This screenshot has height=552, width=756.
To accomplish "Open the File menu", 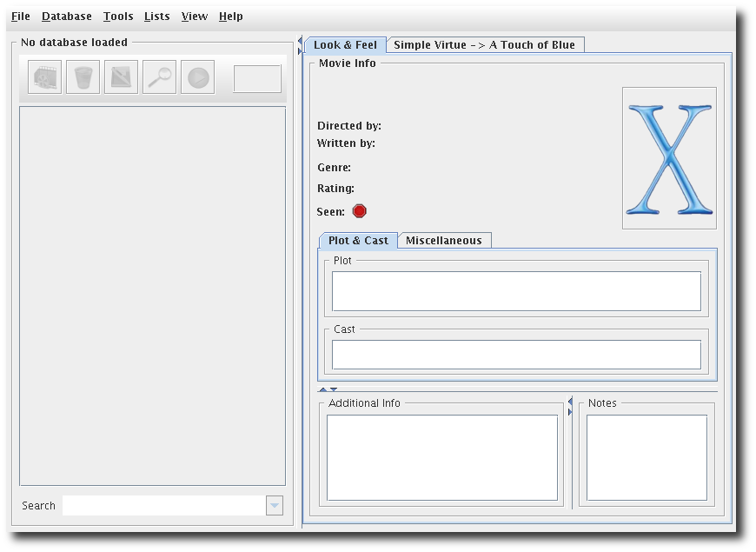I will [21, 17].
